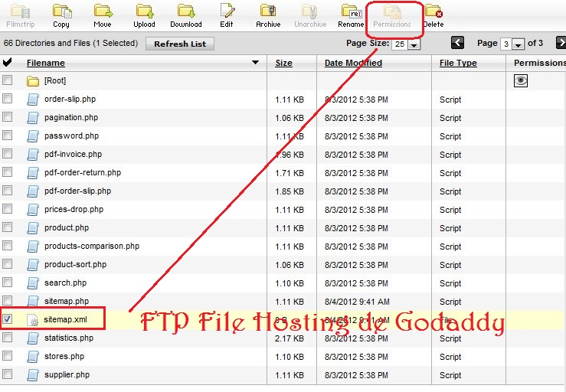
Task: Check the sitemap.php checkbox
Action: (7, 300)
